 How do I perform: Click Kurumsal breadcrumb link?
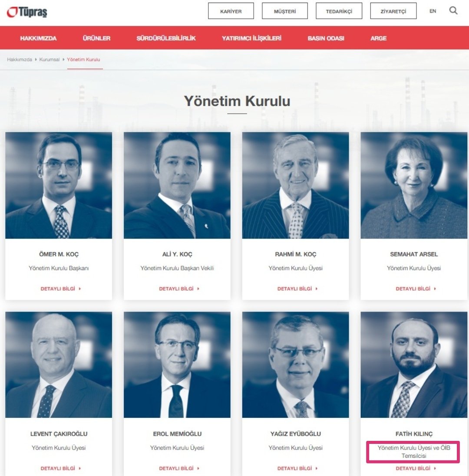(x=49, y=59)
